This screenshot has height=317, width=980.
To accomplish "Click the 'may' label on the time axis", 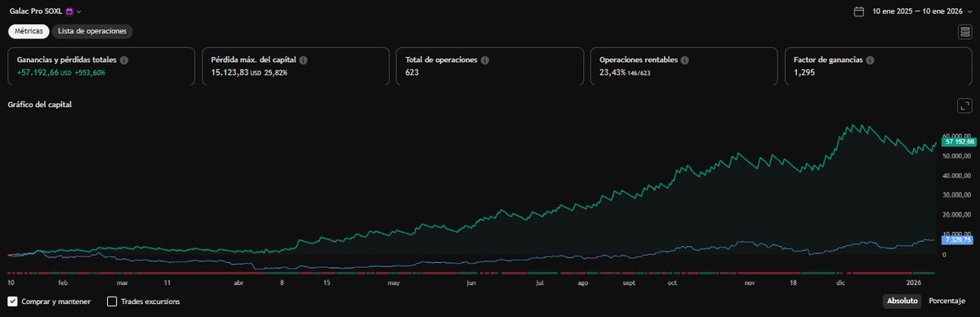I will point(393,283).
